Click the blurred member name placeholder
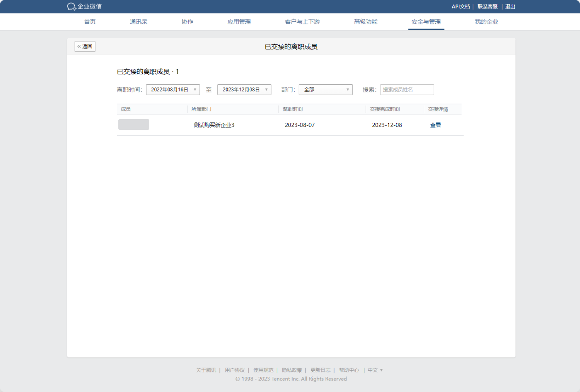This screenshot has height=392, width=580. coord(134,124)
